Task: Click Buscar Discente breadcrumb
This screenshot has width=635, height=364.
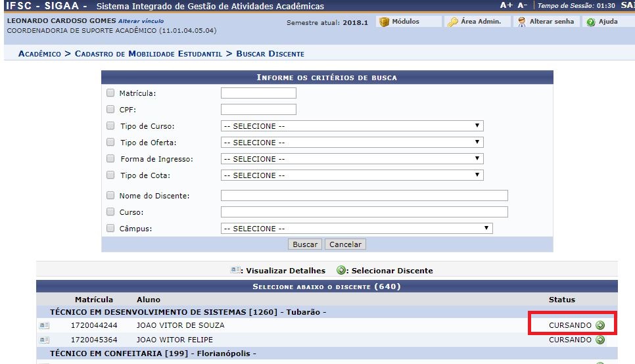Action: [x=270, y=54]
